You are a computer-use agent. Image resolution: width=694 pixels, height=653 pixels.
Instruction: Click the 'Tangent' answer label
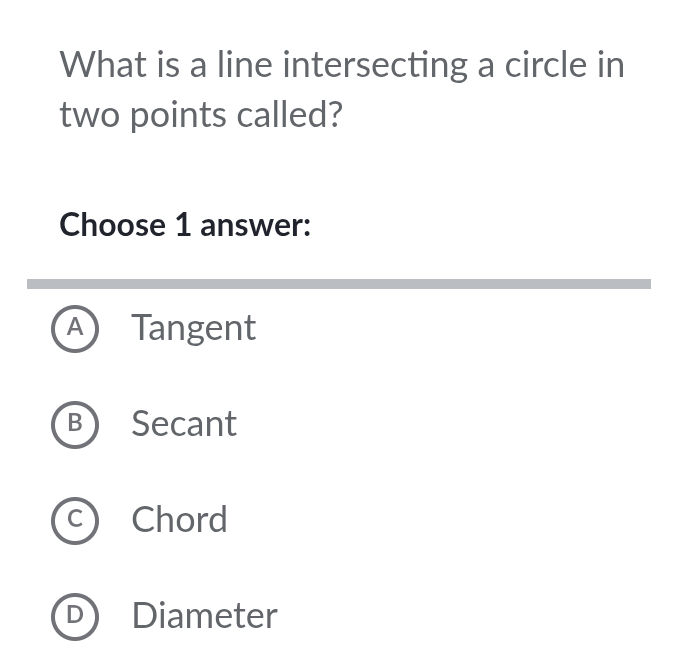click(x=194, y=328)
